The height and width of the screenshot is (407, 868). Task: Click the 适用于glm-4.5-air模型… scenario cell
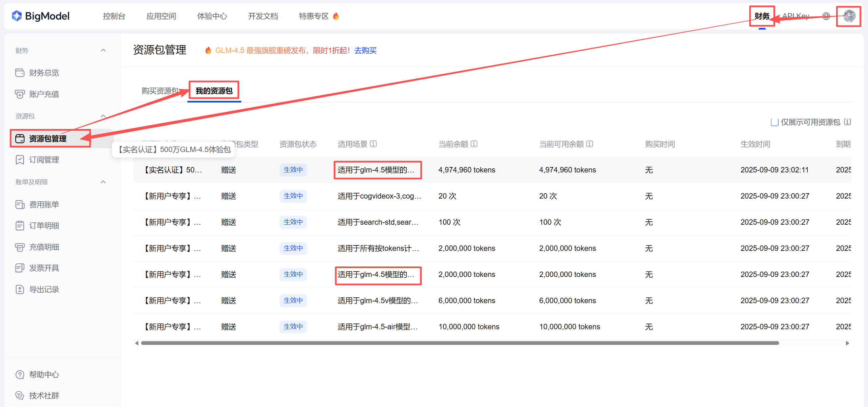378,327
